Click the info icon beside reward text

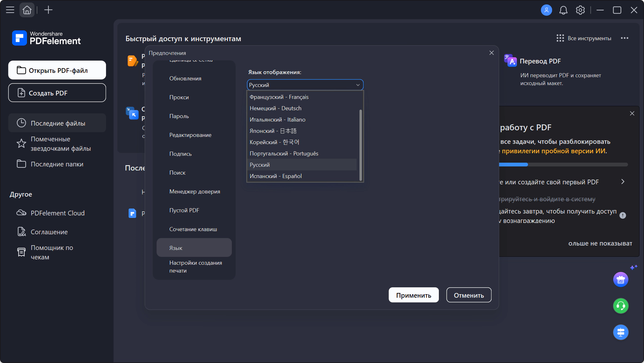pos(623,215)
